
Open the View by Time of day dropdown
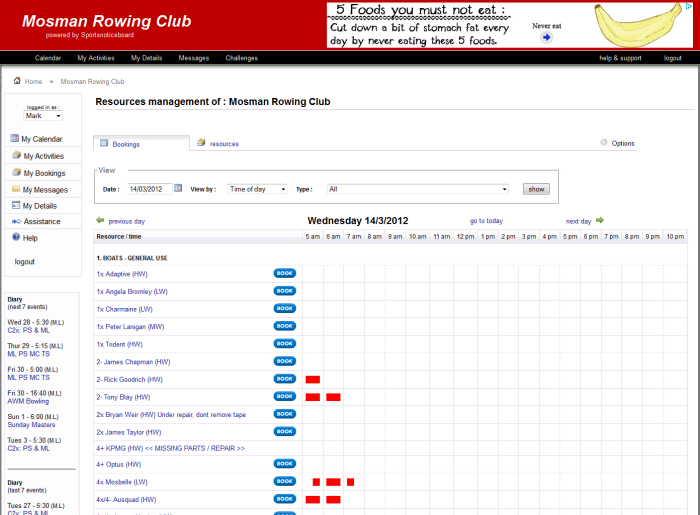tap(257, 189)
